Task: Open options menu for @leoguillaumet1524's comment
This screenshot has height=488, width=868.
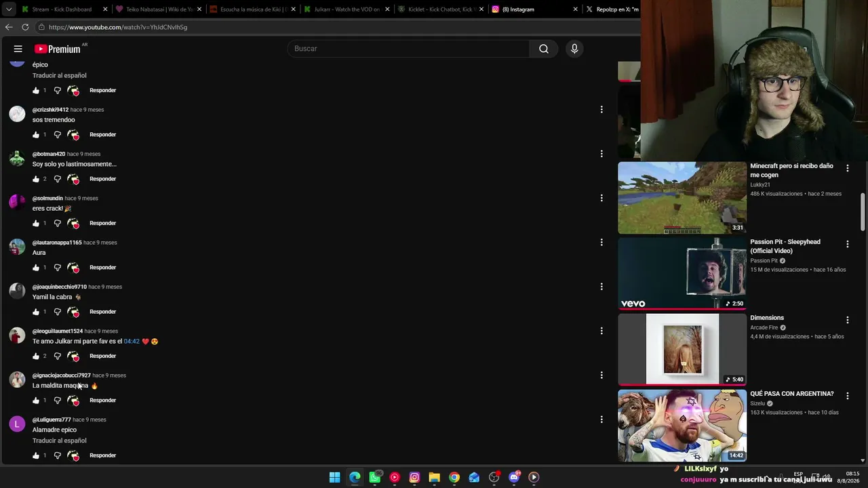Action: click(601, 331)
